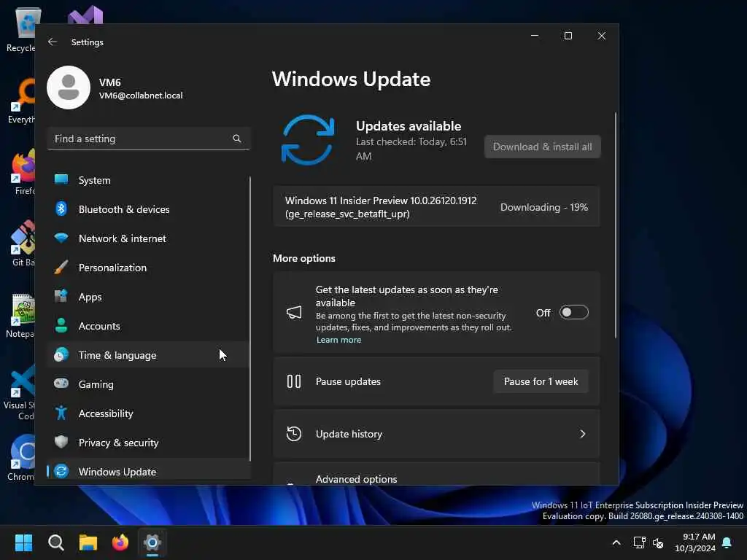Screen dimensions: 747x560
Task: Click the Windows Update sync icon in sidebar
Action: pos(61,471)
